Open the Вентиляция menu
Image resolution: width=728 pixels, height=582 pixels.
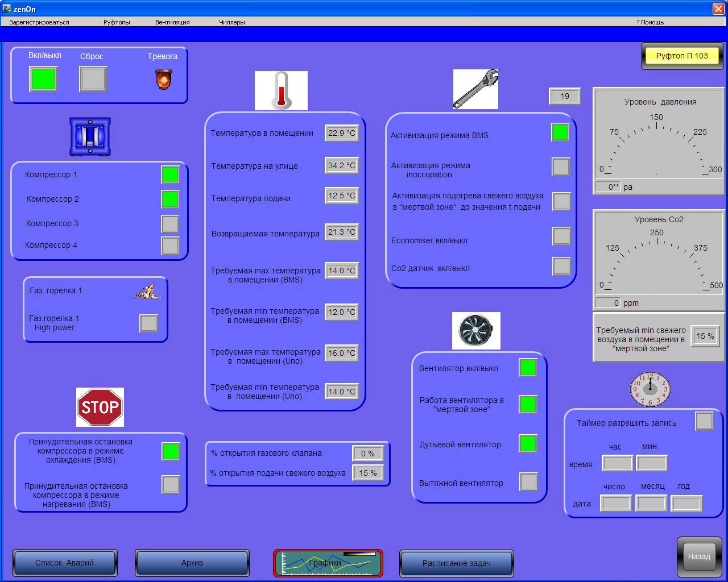click(172, 22)
